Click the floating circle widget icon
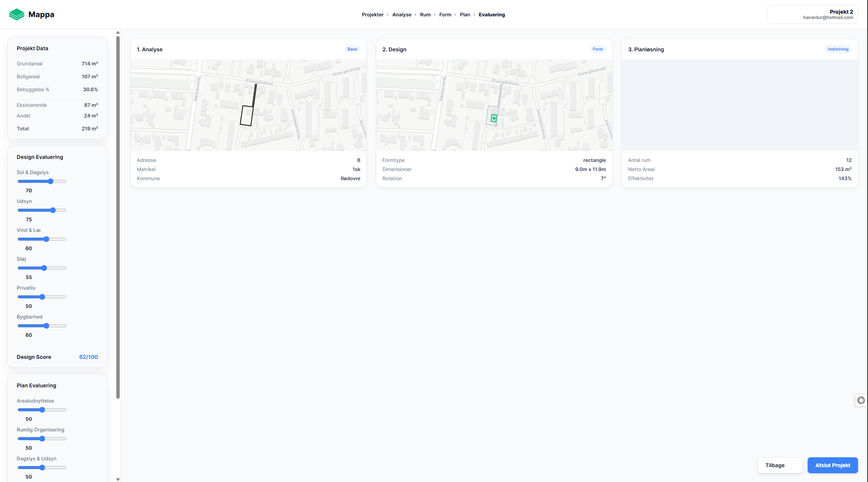The height and width of the screenshot is (482, 868). click(x=861, y=400)
